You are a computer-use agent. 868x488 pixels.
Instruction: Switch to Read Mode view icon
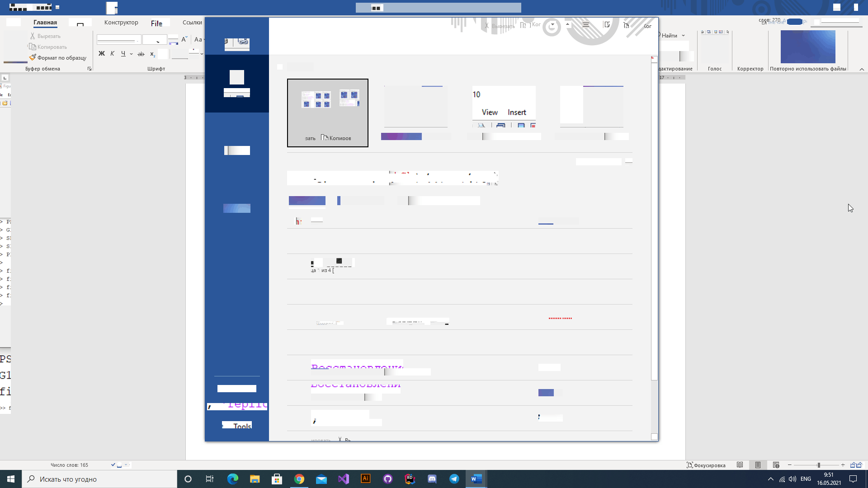[740, 465]
